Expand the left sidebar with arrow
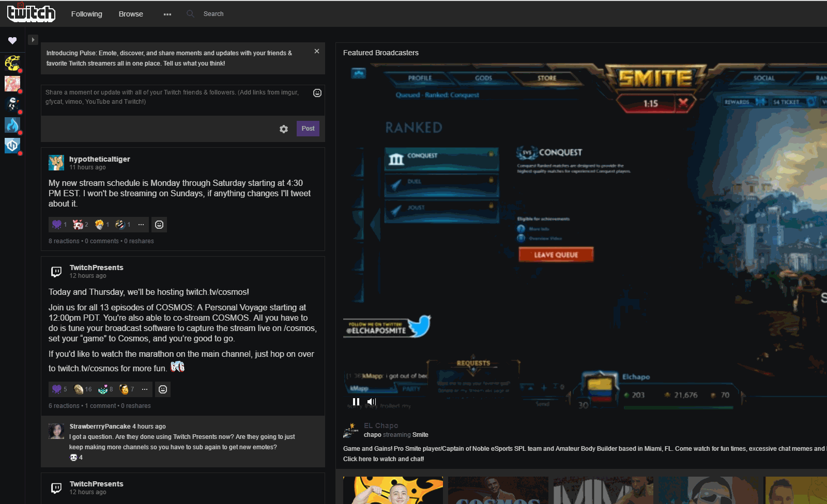This screenshot has height=504, width=827. (x=33, y=40)
